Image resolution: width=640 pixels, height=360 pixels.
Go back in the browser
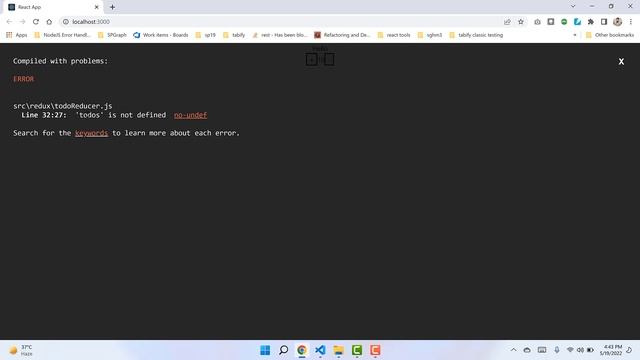(9, 22)
